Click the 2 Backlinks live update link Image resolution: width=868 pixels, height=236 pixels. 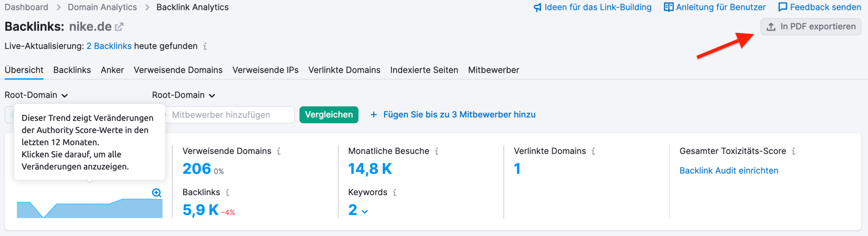(x=109, y=46)
